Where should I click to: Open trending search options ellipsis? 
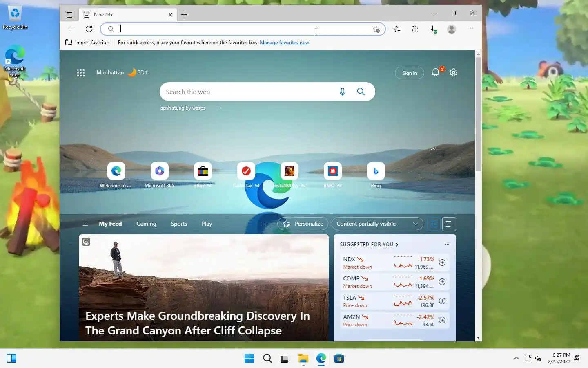(218, 108)
